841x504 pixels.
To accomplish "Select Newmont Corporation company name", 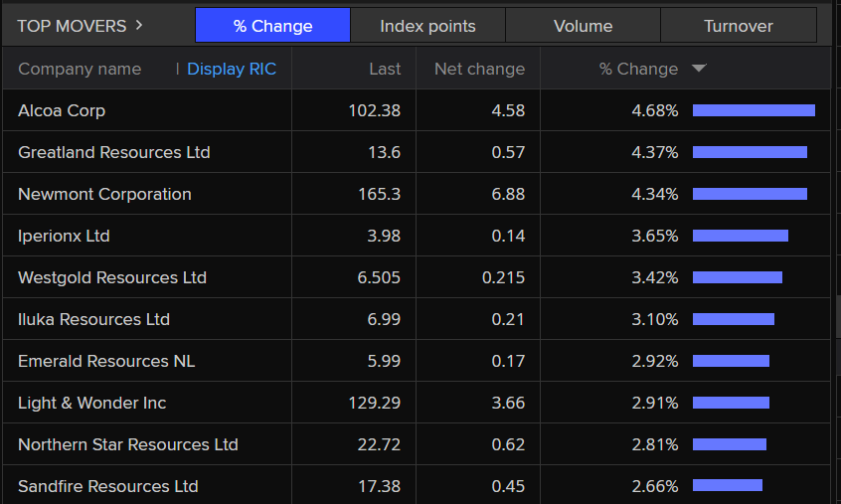I will tap(104, 194).
